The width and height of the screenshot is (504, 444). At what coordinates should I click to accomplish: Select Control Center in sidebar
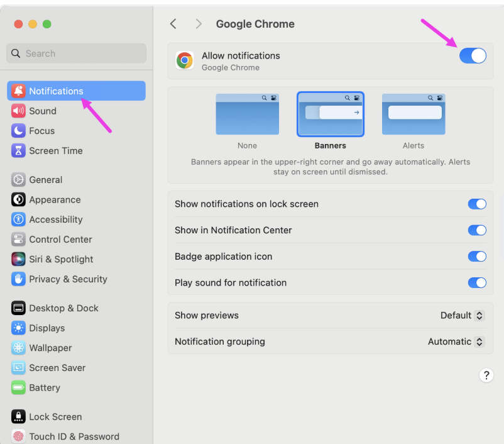click(x=60, y=240)
